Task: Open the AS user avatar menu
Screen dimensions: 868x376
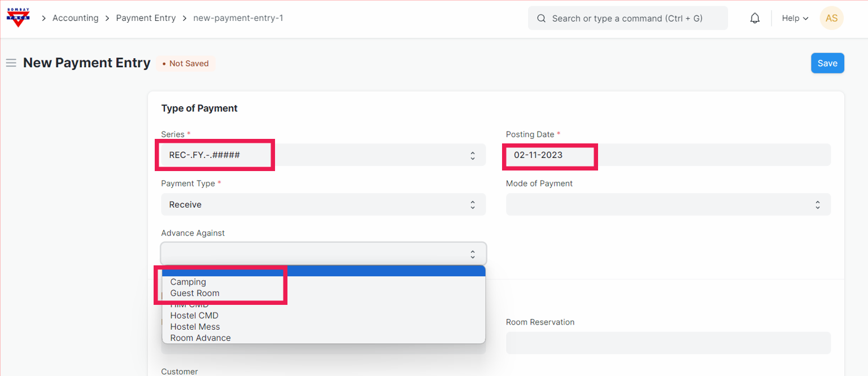Action: [x=831, y=18]
